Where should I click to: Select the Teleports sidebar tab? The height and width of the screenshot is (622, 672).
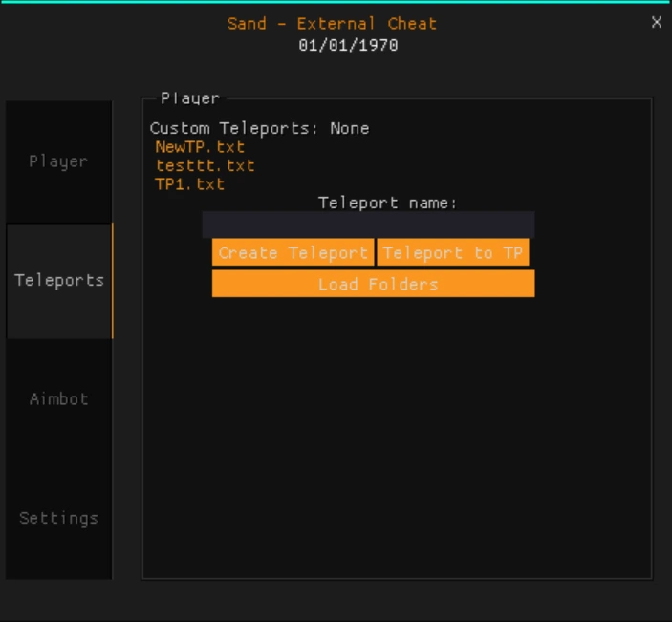(x=59, y=281)
